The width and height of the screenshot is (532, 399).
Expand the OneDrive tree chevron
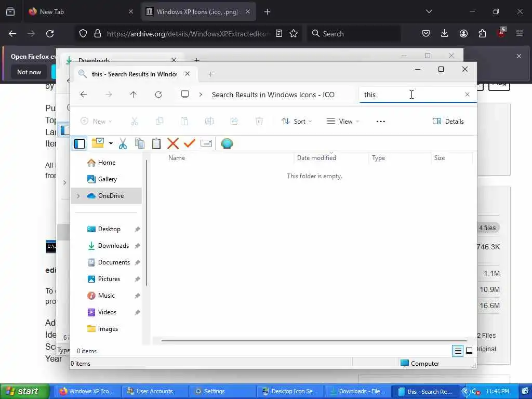[78, 196]
